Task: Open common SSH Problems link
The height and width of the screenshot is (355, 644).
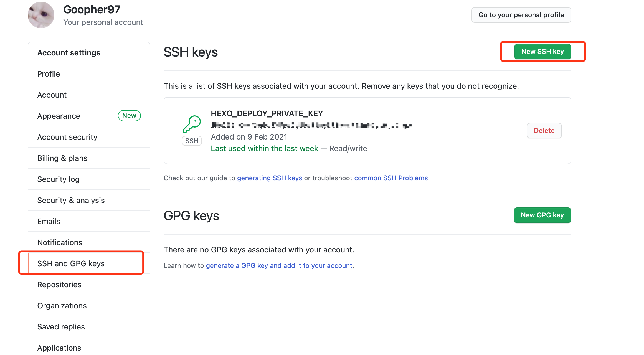Action: (391, 178)
